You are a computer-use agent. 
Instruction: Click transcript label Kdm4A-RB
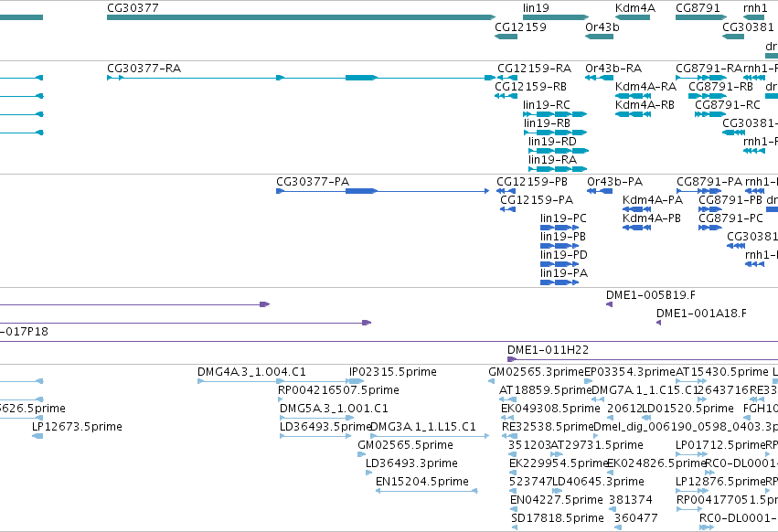tap(645, 105)
